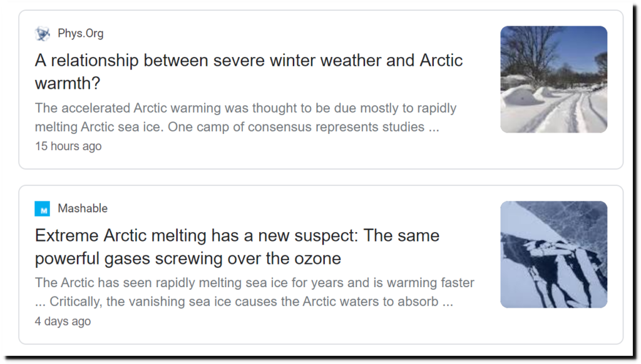
Task: Click the Phys.Org source name
Action: point(81,34)
